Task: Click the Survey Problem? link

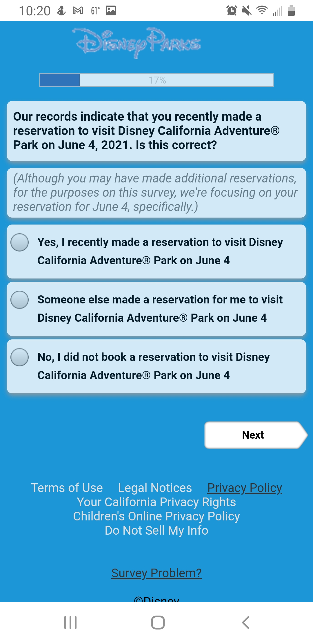Action: 156,573
